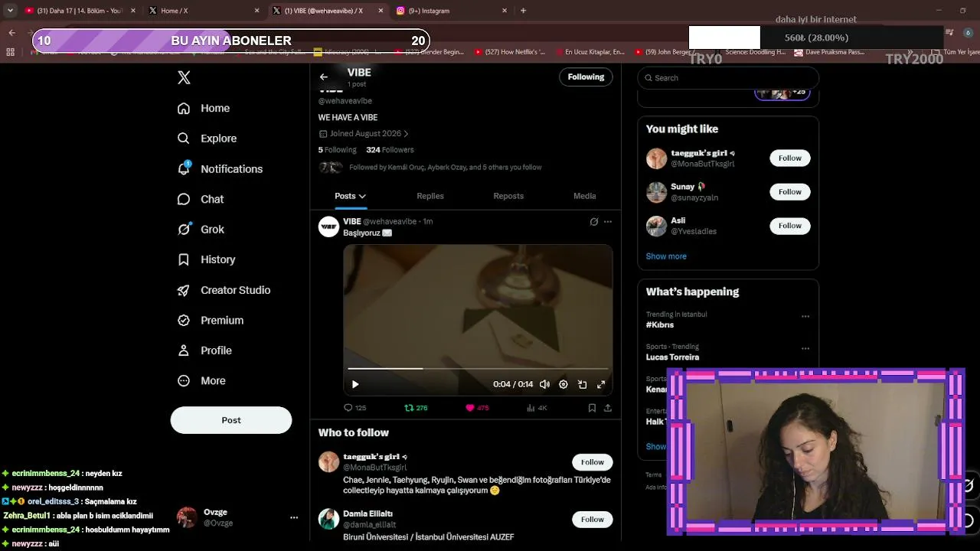Mute the video with the speaker icon
980x551 pixels.
[x=544, y=384]
